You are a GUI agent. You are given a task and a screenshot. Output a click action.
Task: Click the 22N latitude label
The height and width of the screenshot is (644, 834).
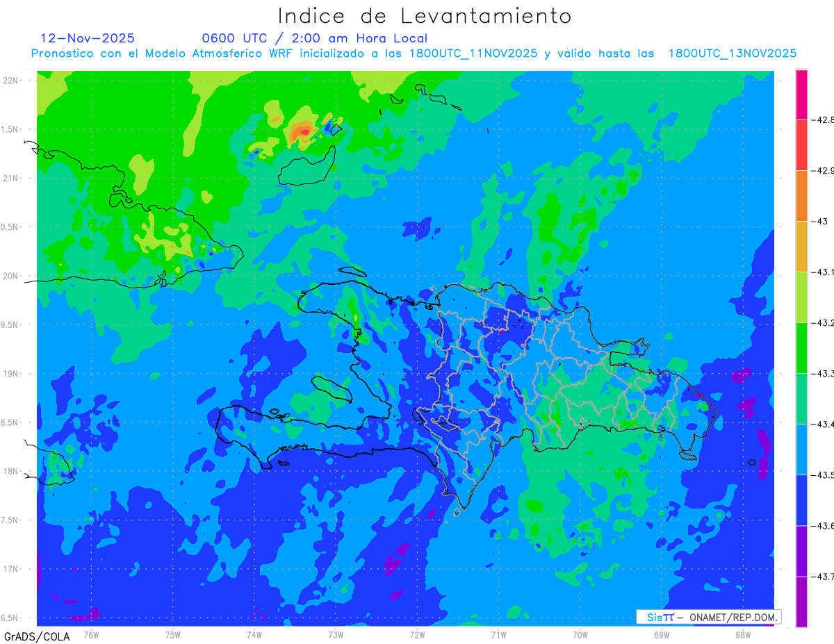[x=11, y=81]
